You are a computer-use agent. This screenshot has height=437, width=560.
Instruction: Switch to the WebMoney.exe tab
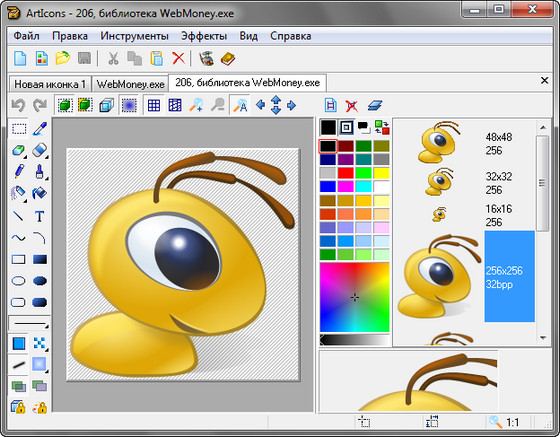[x=130, y=84]
